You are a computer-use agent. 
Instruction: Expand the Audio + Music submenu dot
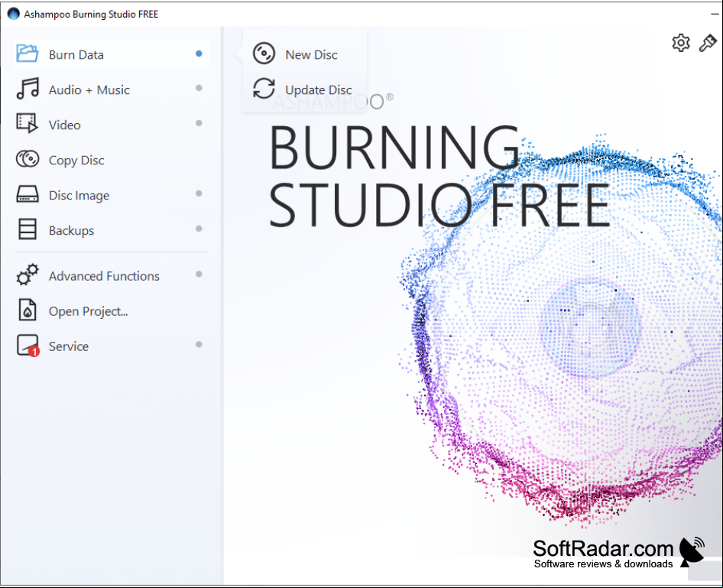[199, 88]
